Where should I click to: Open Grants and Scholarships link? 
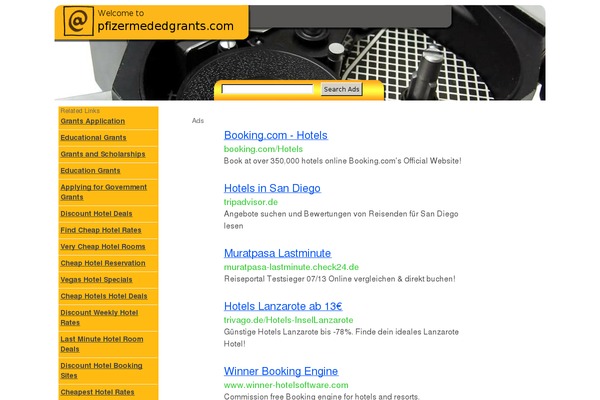point(103,154)
